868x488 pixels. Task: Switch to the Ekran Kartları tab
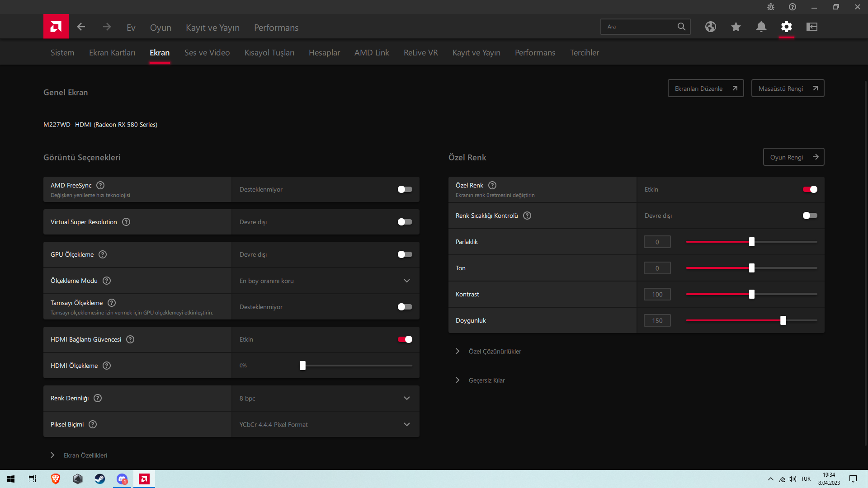coord(112,53)
